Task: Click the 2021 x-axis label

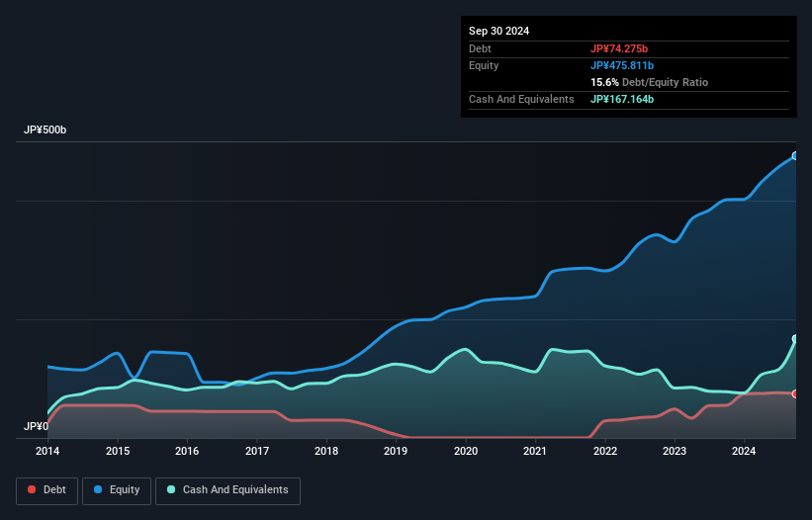Action: [535, 452]
